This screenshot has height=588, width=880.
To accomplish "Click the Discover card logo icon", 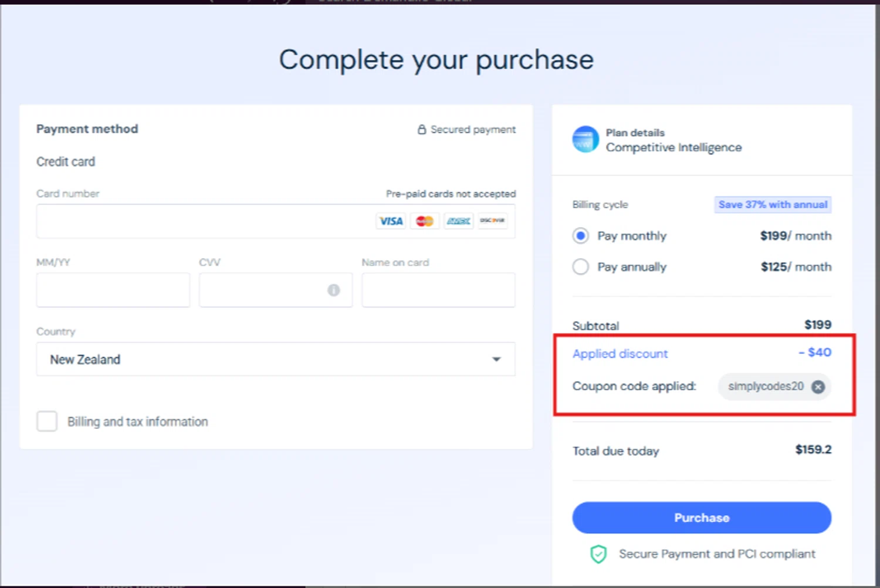I will click(492, 221).
